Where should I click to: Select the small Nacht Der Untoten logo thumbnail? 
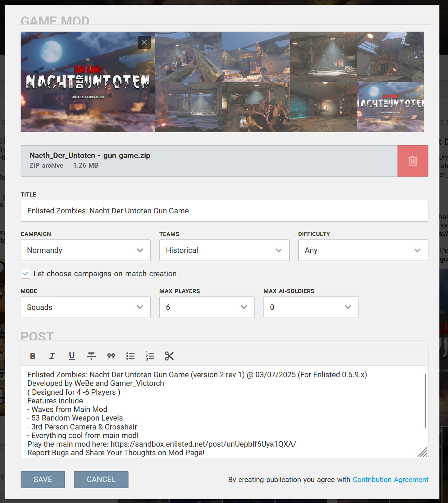click(390, 107)
